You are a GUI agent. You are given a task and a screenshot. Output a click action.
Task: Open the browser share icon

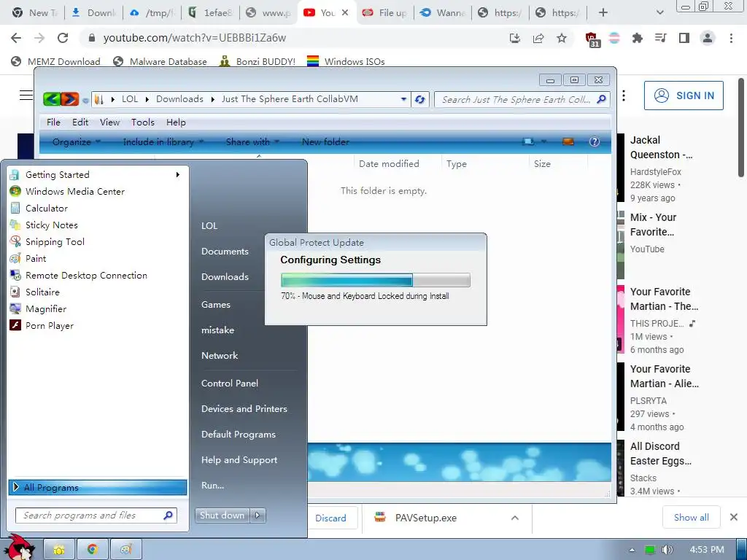pyautogui.click(x=538, y=38)
